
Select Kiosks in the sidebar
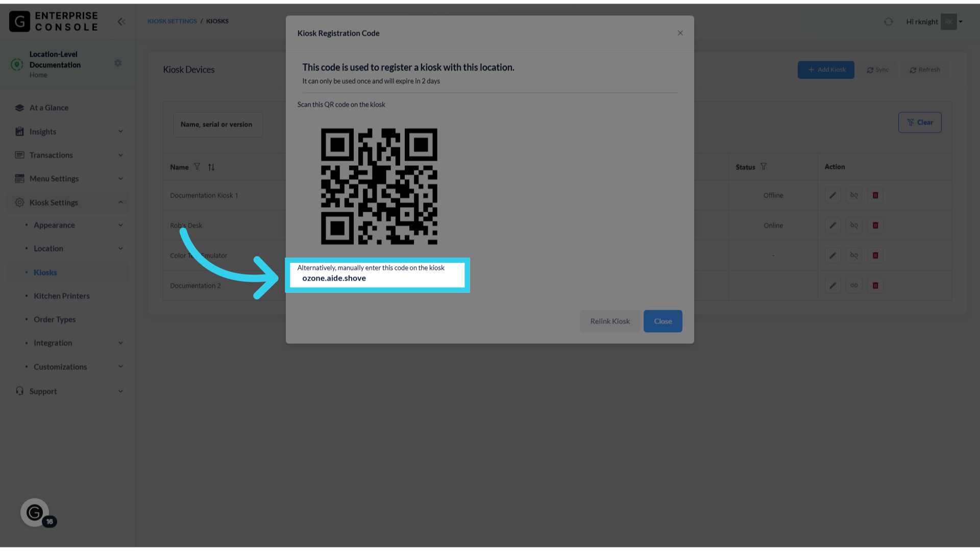tap(67, 272)
